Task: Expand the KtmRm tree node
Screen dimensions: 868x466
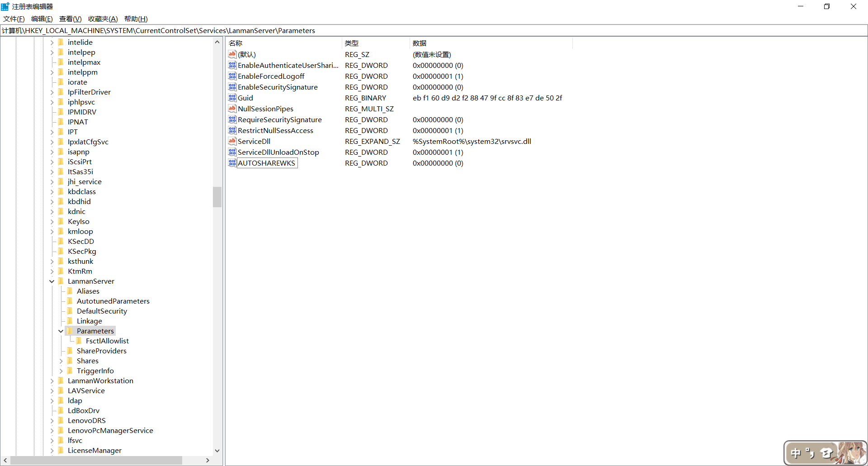Action: (x=52, y=271)
